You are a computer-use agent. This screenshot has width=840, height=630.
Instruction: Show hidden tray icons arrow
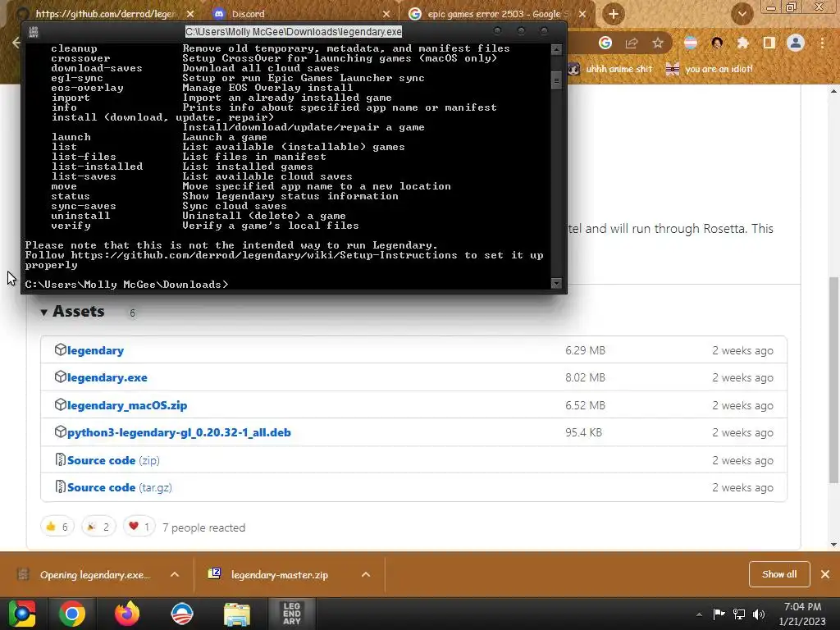coord(699,614)
